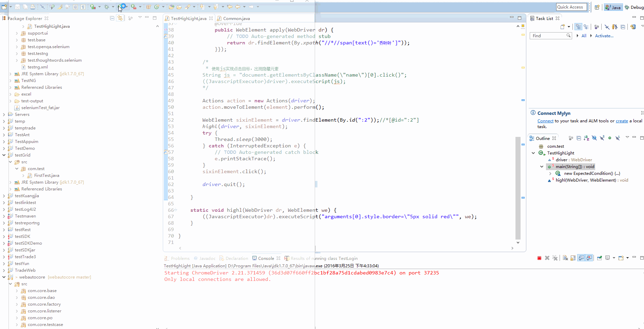This screenshot has width=644, height=329.
Task: Click Collapse All icon in Package Explorer
Action: (112, 18)
